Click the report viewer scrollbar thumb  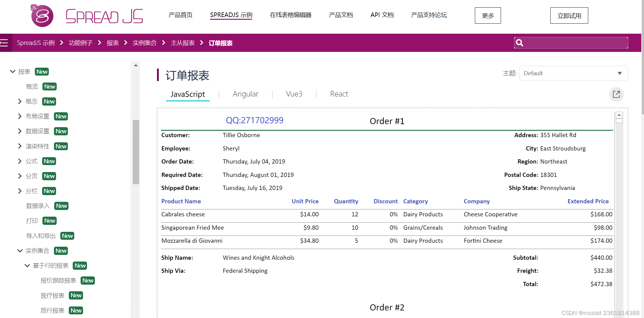pos(619,121)
